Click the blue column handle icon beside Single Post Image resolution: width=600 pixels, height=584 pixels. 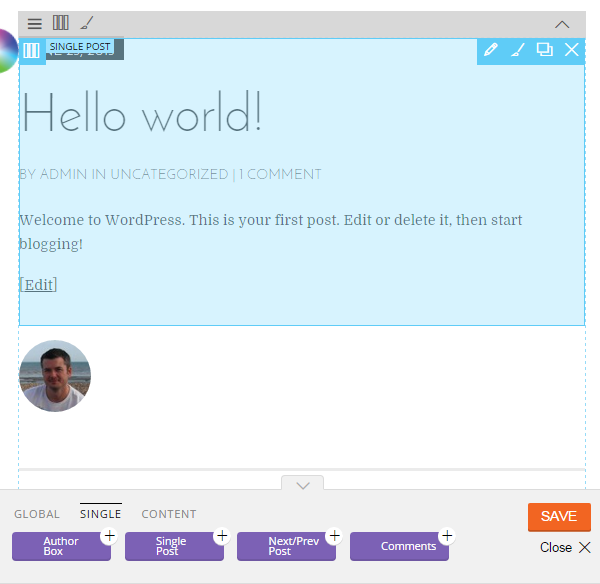point(31,51)
